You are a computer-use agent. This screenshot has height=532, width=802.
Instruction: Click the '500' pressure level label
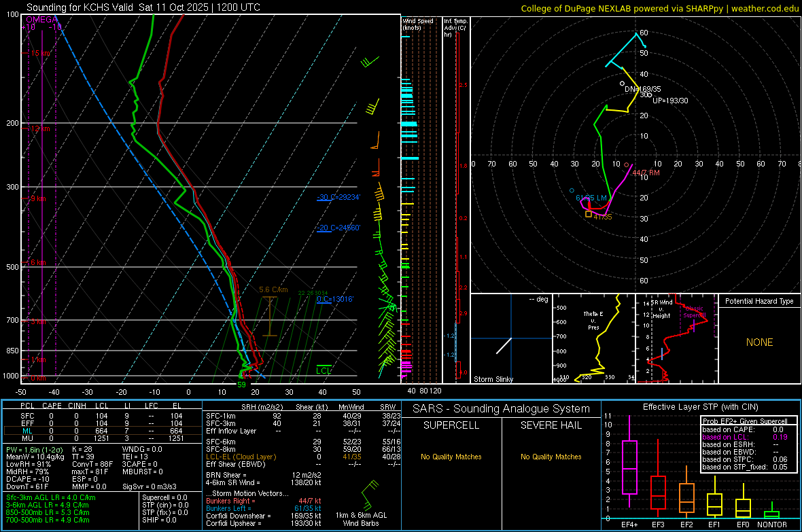12,267
